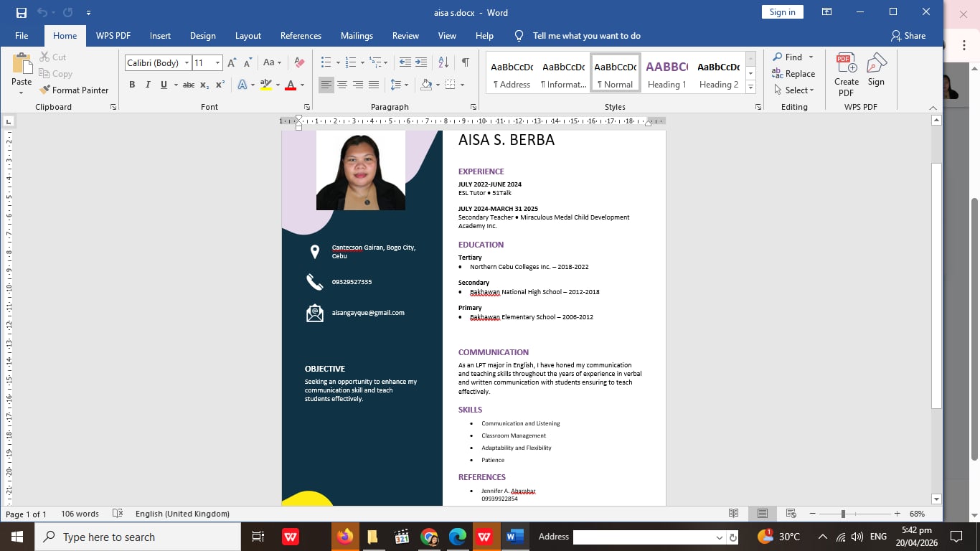Switch to the Insert ribbon tab

pyautogui.click(x=160, y=36)
